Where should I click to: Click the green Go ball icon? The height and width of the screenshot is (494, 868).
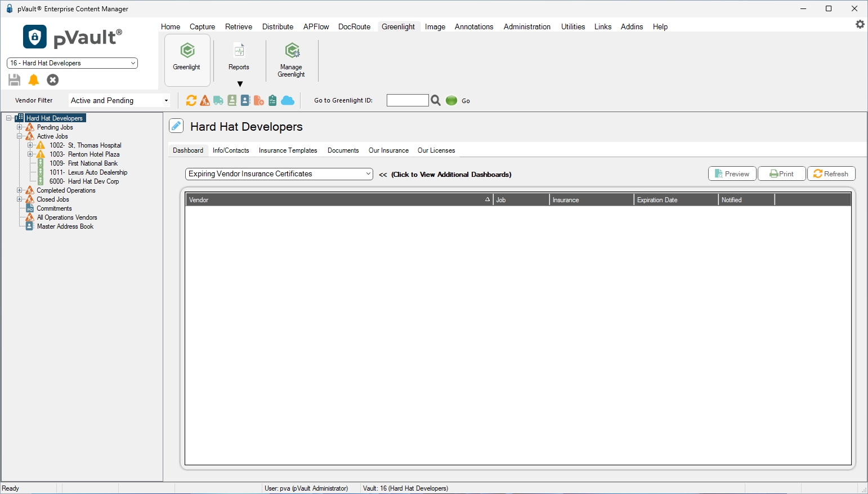pos(451,100)
